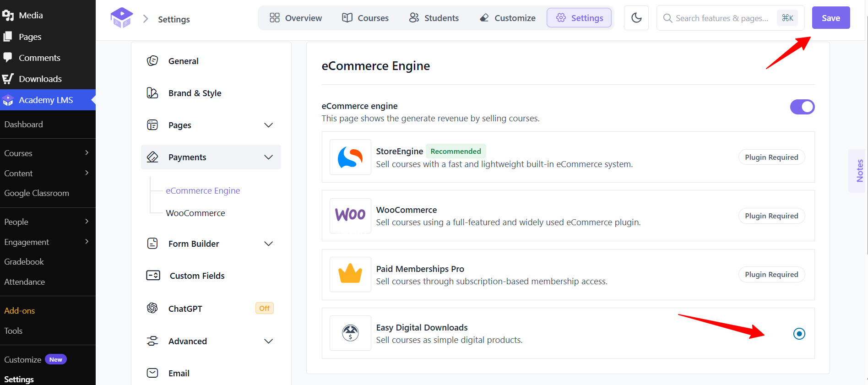Toggle the eCommerce engine switch off
The height and width of the screenshot is (385, 868).
point(802,107)
